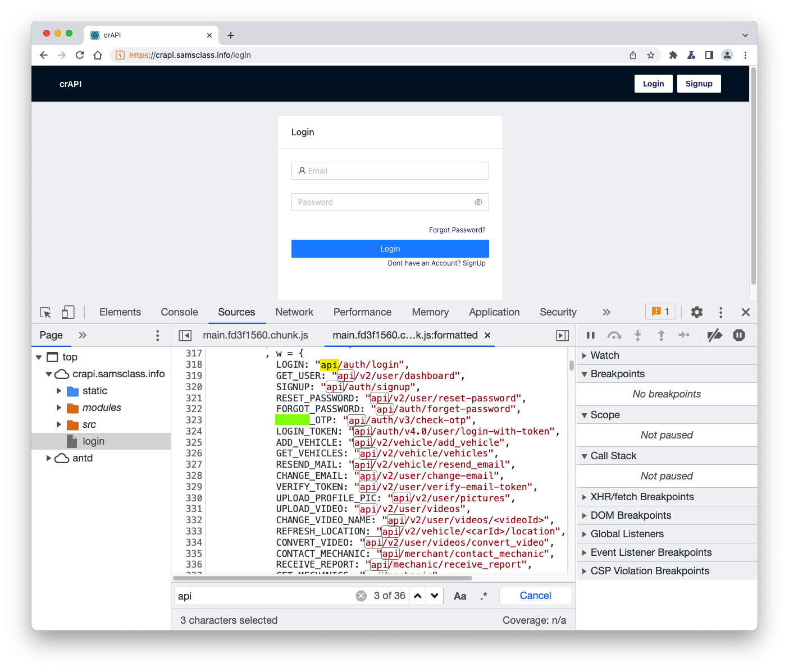Reload the crAPI page
789x672 pixels.
tap(80, 55)
